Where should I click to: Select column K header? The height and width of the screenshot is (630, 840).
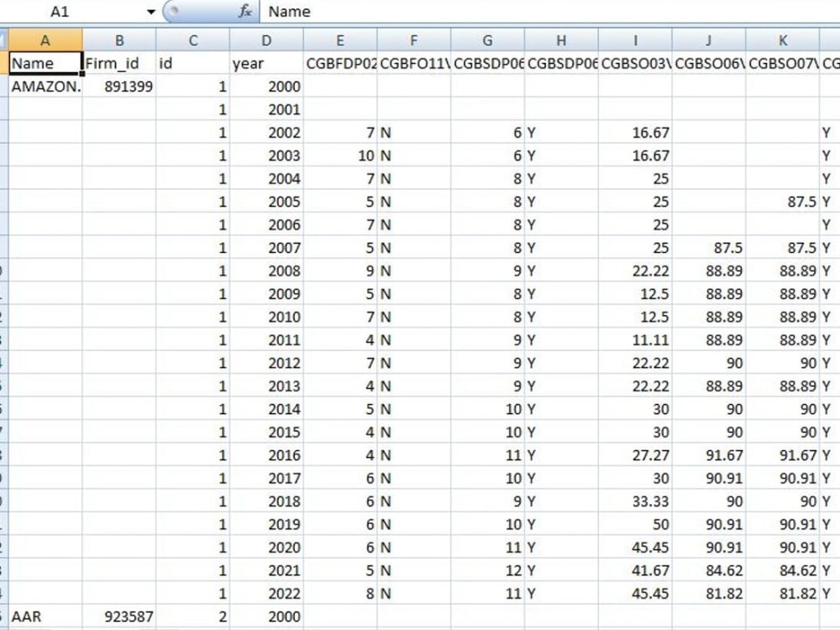click(x=783, y=40)
